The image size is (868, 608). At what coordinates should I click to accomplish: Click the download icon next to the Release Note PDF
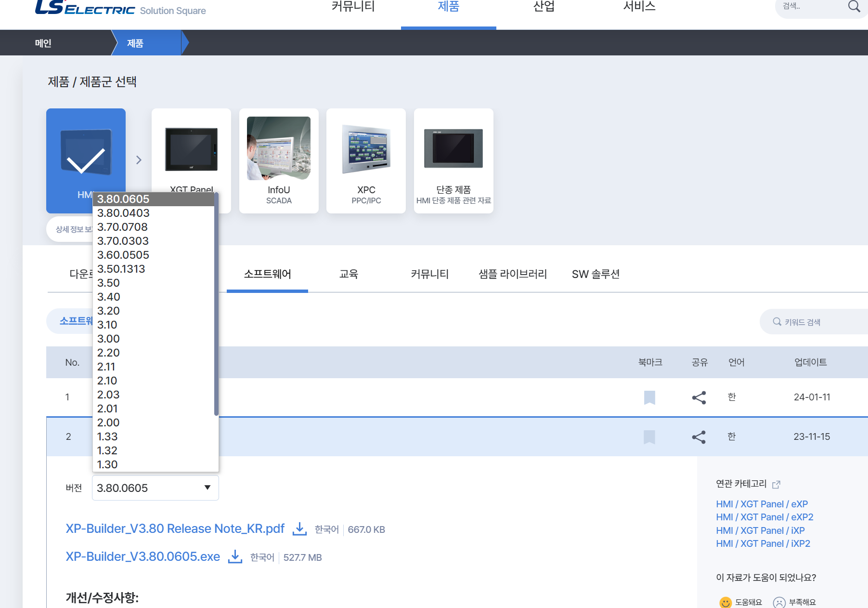click(299, 529)
